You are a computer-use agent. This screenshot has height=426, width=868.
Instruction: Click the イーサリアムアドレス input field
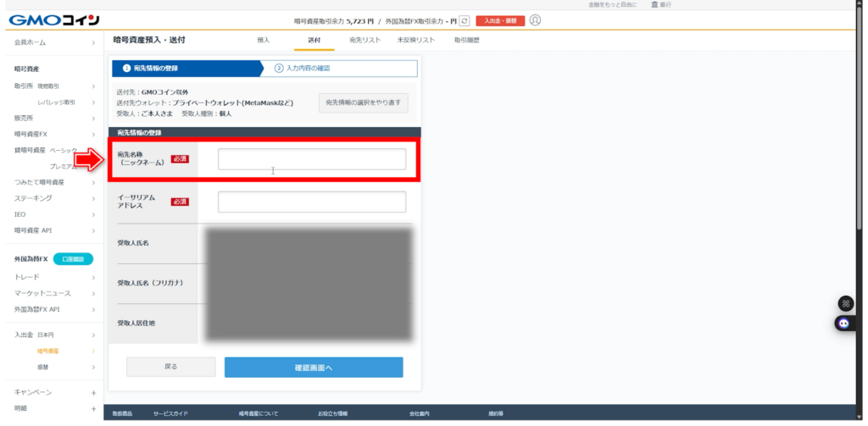311,202
